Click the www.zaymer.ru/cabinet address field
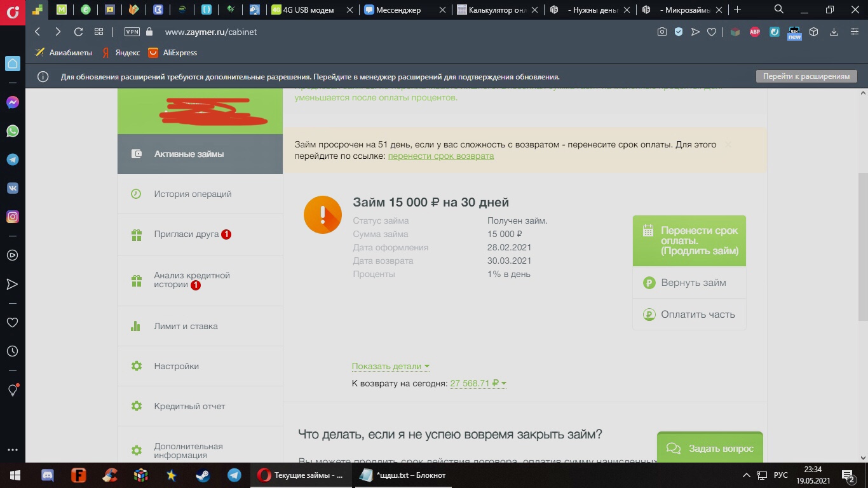Screen dimensions: 868x488 click(210, 32)
